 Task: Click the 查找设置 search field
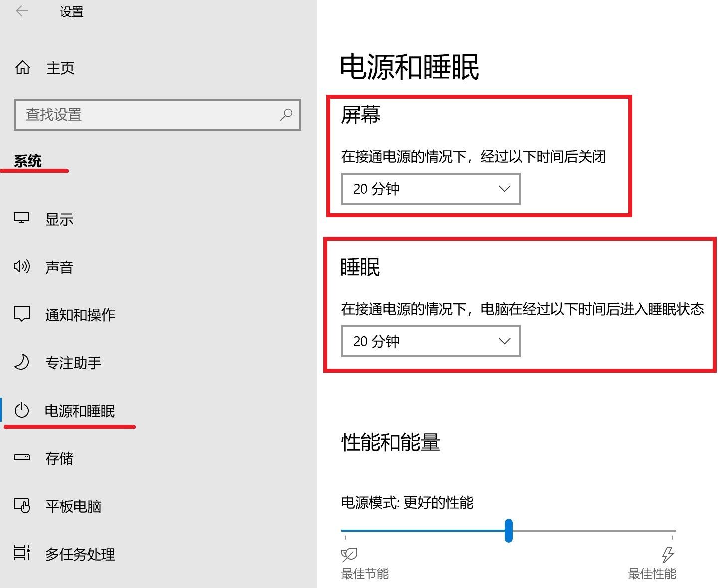158,115
